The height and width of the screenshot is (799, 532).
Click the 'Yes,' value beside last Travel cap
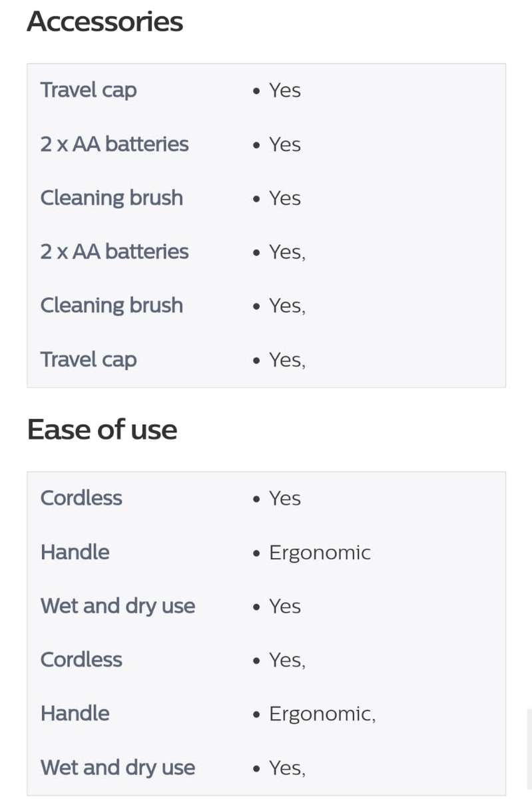(x=287, y=360)
